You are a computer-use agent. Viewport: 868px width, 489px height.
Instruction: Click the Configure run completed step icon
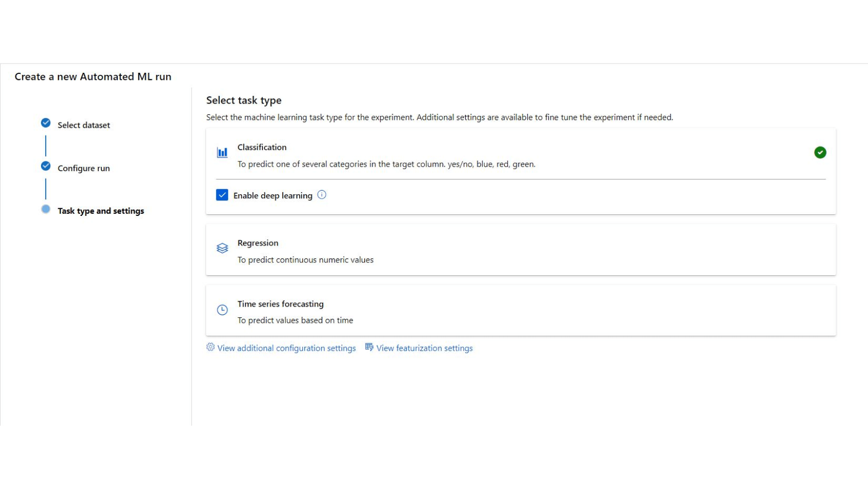(x=46, y=166)
